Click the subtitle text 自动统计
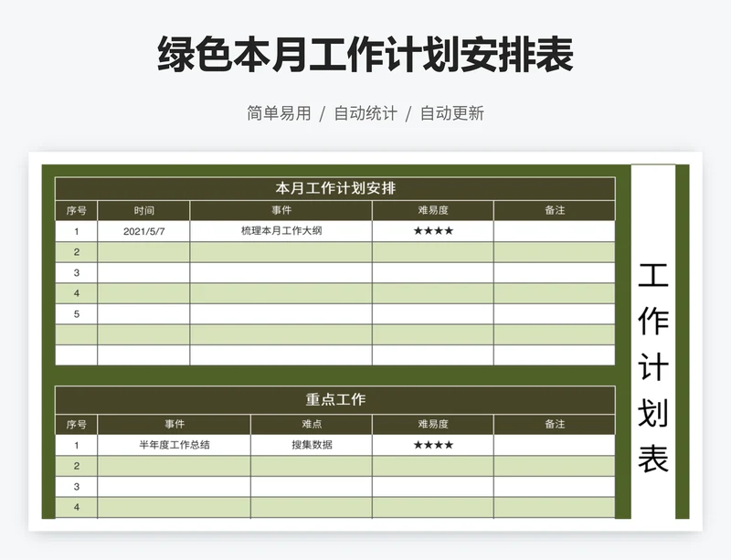Viewport: 731px width, 560px height. pyautogui.click(x=366, y=113)
